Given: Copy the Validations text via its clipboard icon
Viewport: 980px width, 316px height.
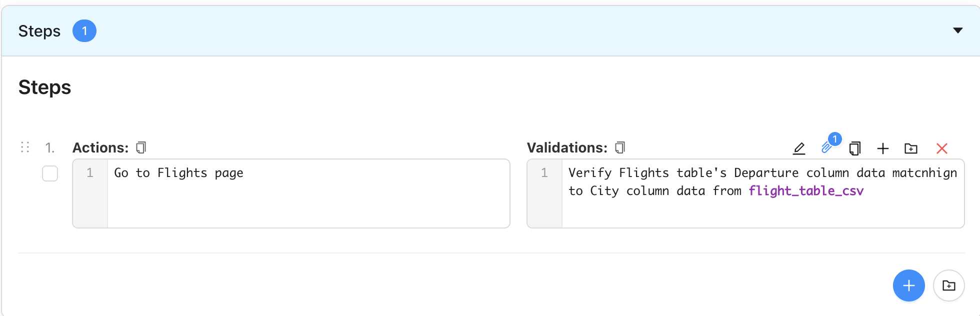Looking at the screenshot, I should coord(620,147).
